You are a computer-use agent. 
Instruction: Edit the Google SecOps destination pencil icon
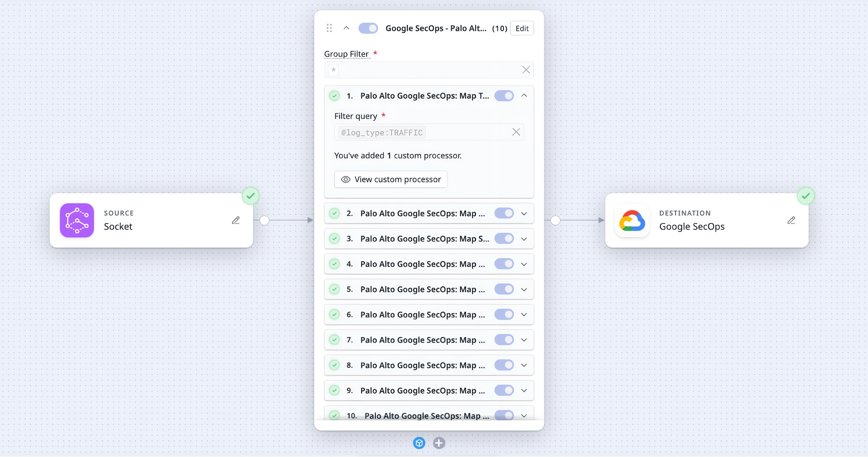tap(791, 221)
